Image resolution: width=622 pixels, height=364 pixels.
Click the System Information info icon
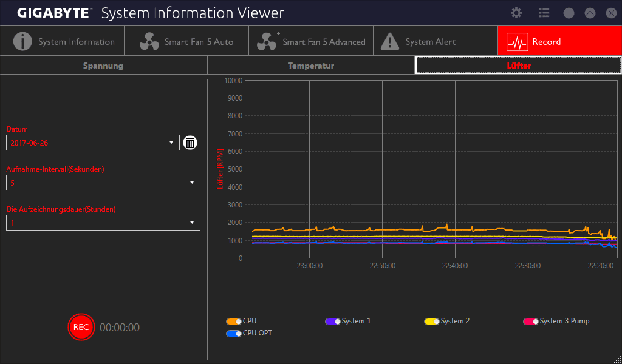(22, 41)
